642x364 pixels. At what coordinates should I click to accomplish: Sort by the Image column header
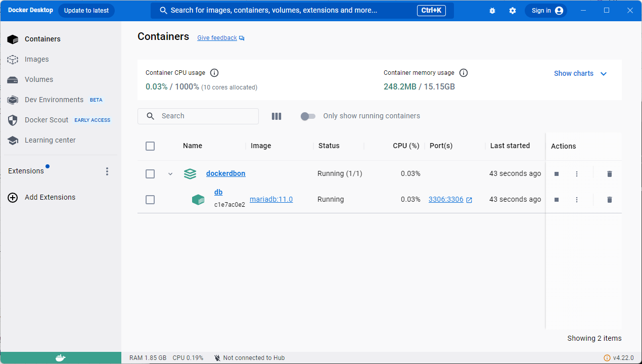click(261, 146)
